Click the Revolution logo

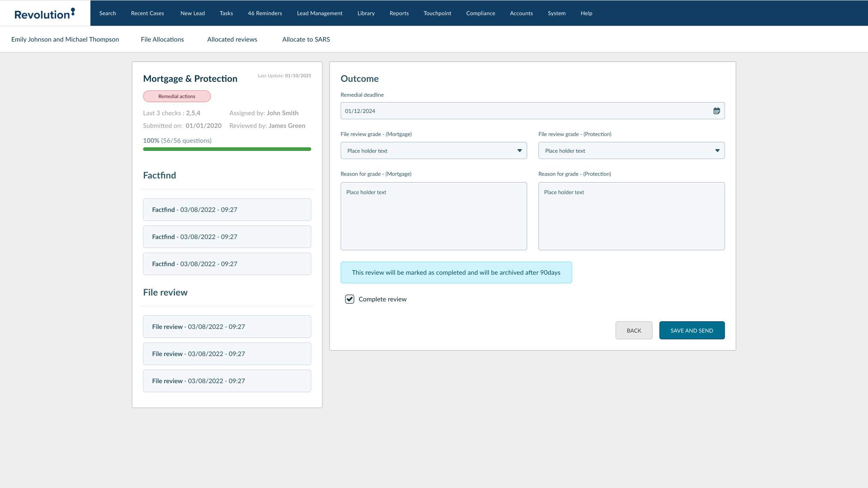[44, 13]
